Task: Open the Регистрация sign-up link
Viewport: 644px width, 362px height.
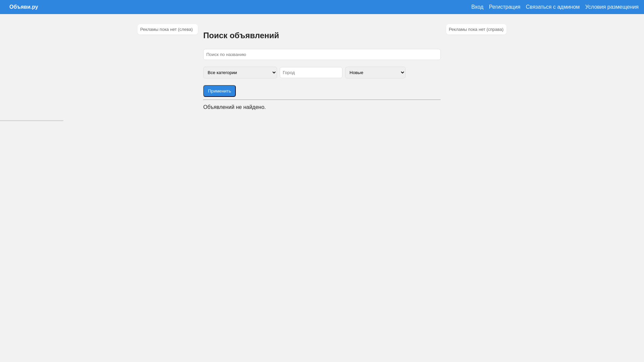Action: coord(504,7)
